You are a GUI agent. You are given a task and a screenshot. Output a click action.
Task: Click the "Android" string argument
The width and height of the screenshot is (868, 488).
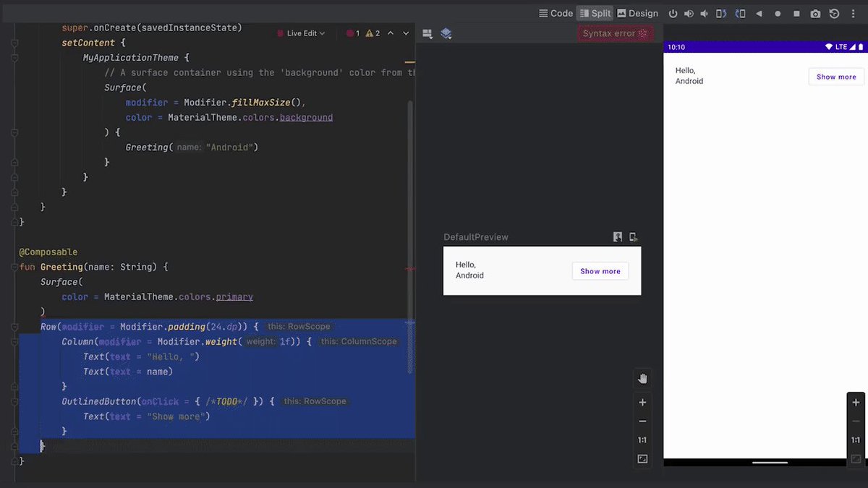pos(229,147)
